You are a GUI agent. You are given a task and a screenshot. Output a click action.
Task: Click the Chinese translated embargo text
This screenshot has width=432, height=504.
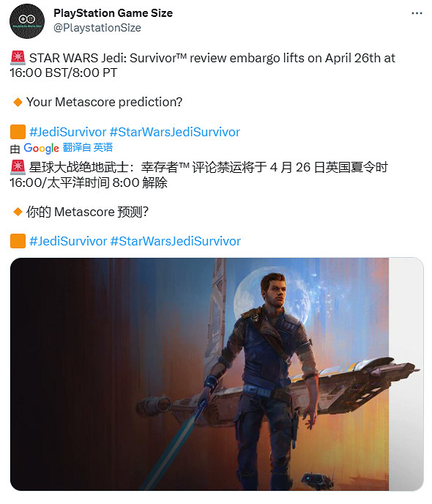(x=199, y=175)
